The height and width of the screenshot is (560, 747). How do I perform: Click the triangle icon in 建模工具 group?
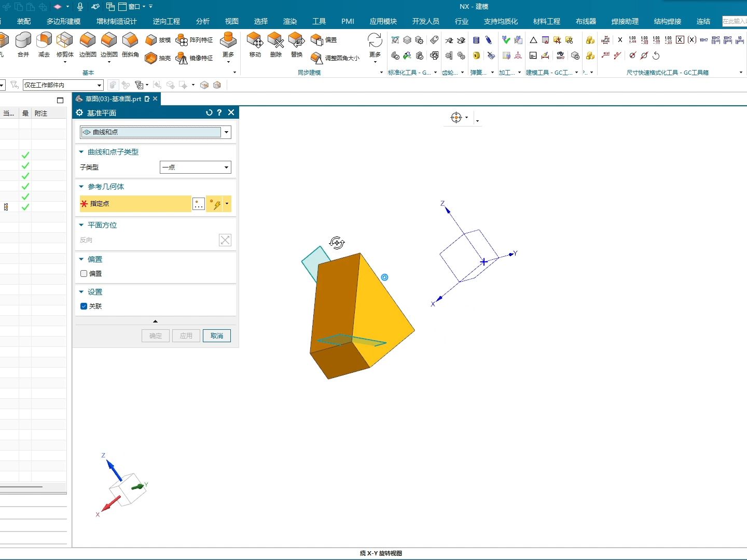pos(533,40)
